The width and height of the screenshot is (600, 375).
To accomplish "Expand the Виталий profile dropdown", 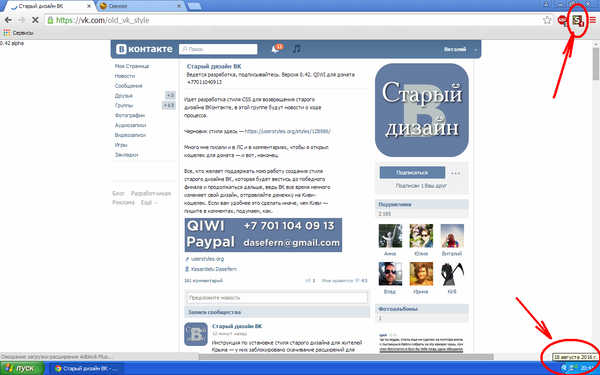I will pyautogui.click(x=476, y=49).
